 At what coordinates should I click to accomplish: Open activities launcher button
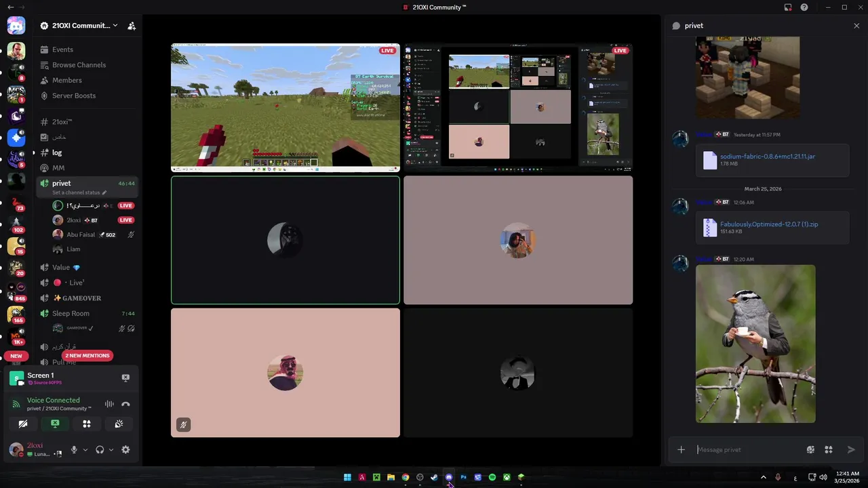87,424
